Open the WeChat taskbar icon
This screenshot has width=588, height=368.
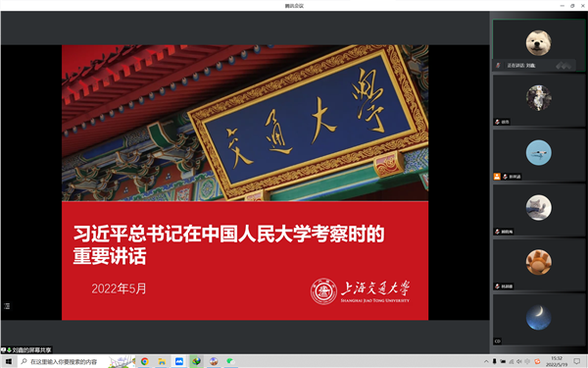tap(230, 361)
